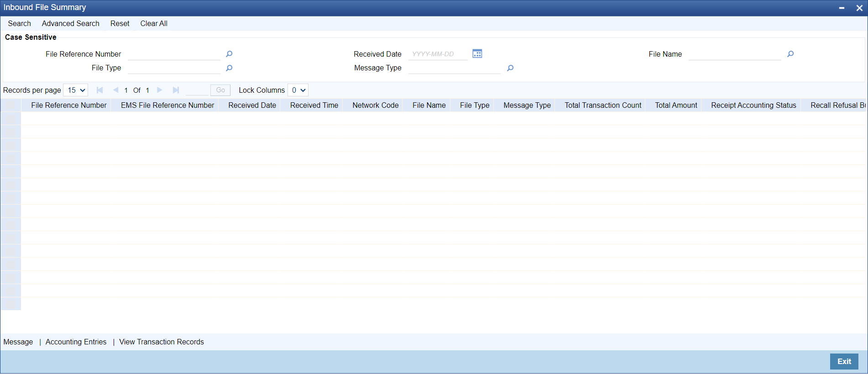The width and height of the screenshot is (868, 375).
Task: Click the Message Type column header
Action: tap(527, 105)
